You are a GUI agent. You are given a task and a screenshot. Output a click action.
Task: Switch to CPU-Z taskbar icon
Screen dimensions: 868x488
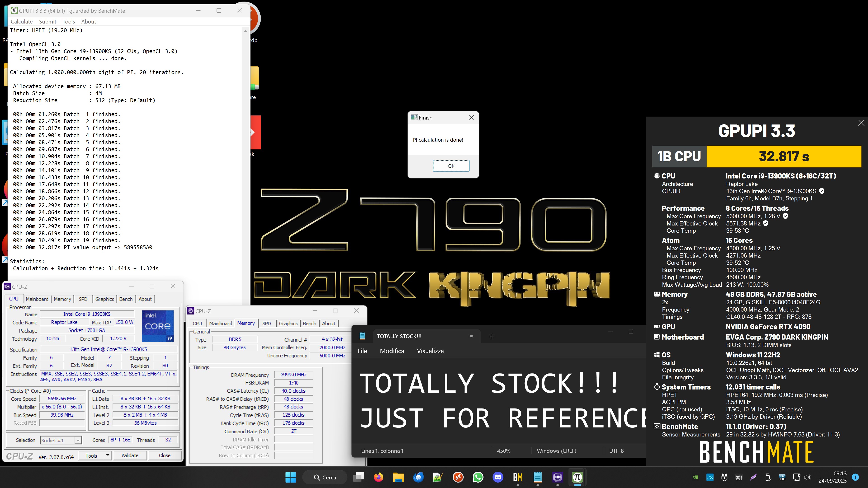tap(557, 477)
